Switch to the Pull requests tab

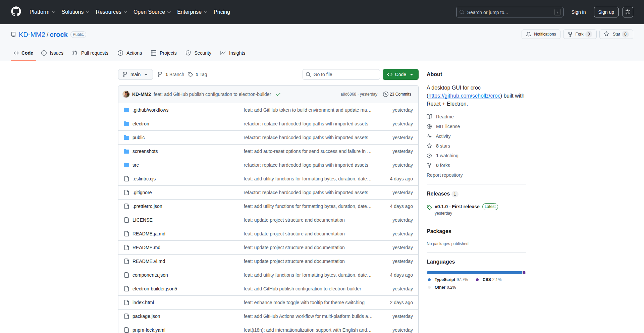point(90,53)
